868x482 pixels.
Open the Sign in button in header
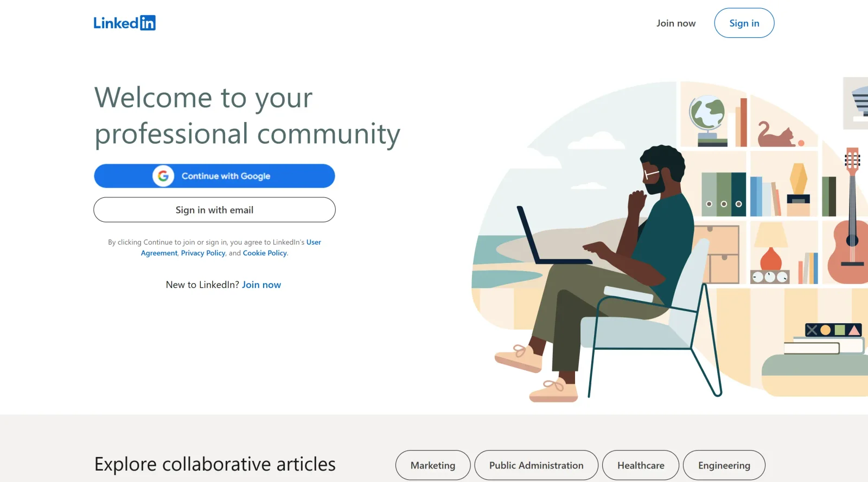(x=744, y=23)
